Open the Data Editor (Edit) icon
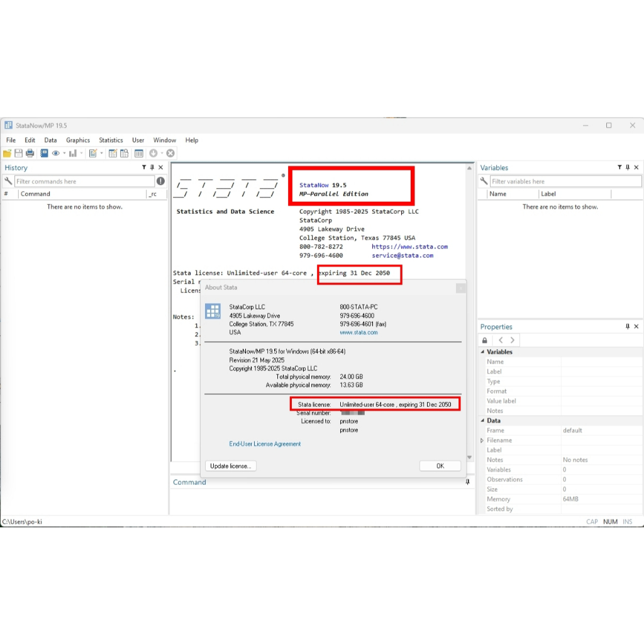The width and height of the screenshot is (644, 644). point(113,153)
